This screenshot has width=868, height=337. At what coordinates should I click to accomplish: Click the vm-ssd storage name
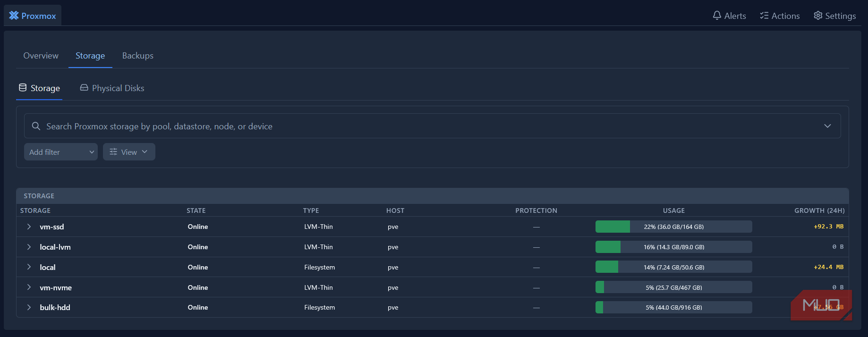pos(52,227)
